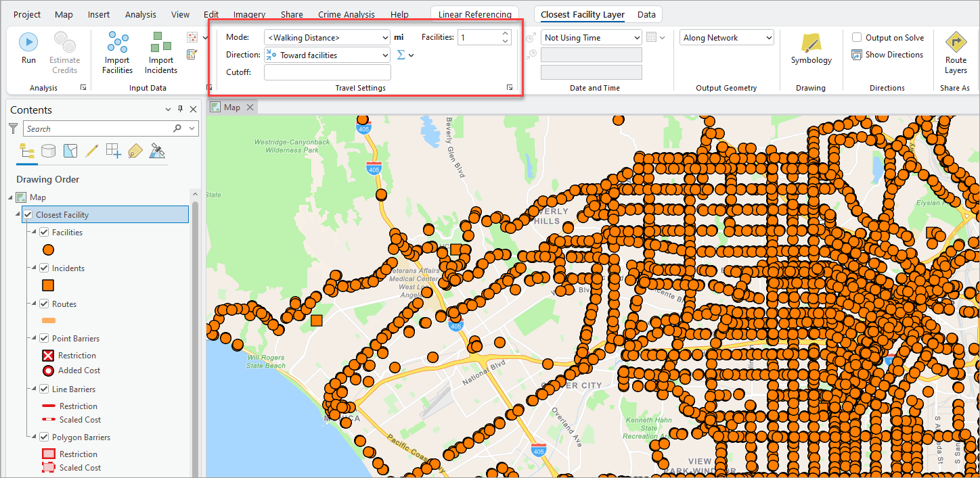The image size is (980, 478).
Task: Open the Crime Analysis ribbon tab
Action: coord(347,14)
